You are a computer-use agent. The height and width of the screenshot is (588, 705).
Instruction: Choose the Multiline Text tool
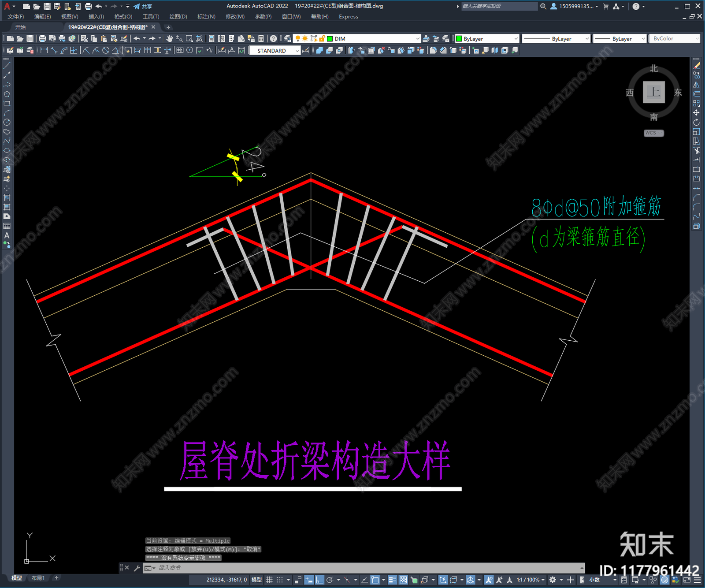pos(7,235)
